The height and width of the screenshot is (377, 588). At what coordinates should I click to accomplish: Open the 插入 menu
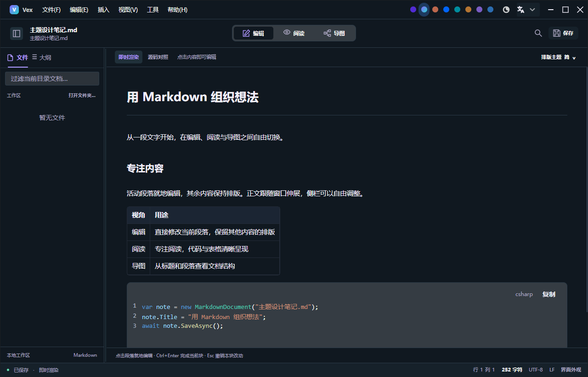pyautogui.click(x=104, y=10)
